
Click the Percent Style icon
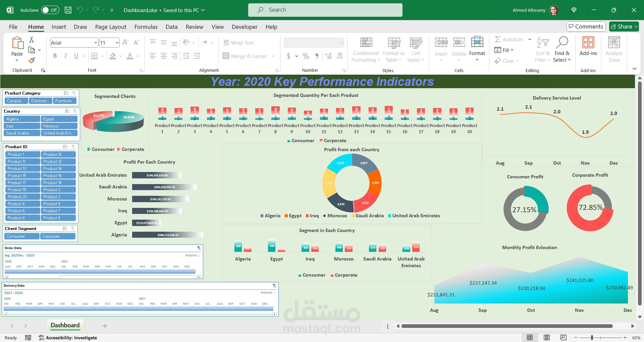[306, 56]
